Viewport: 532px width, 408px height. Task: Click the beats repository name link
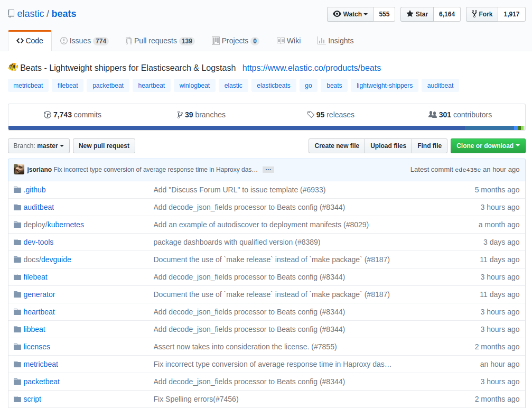[x=64, y=14]
